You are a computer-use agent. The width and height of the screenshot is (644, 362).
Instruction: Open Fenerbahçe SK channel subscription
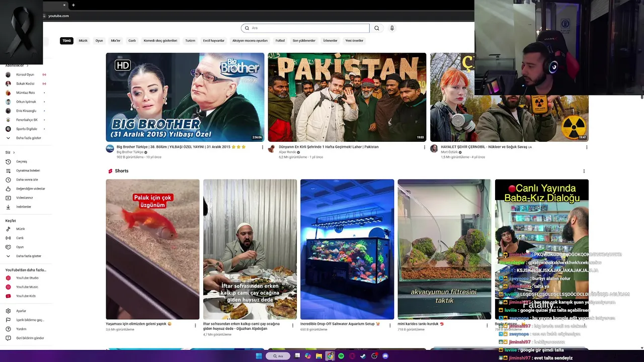pyautogui.click(x=27, y=120)
